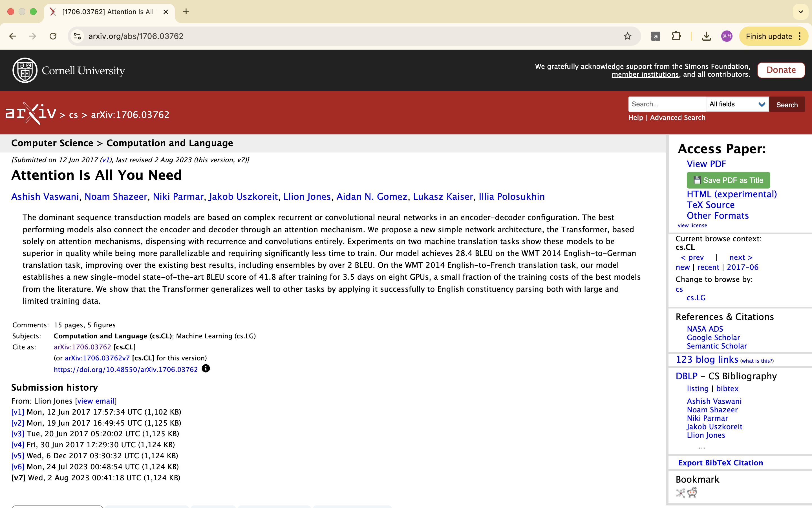
Task: Click the browser back arrow
Action: [x=12, y=36]
